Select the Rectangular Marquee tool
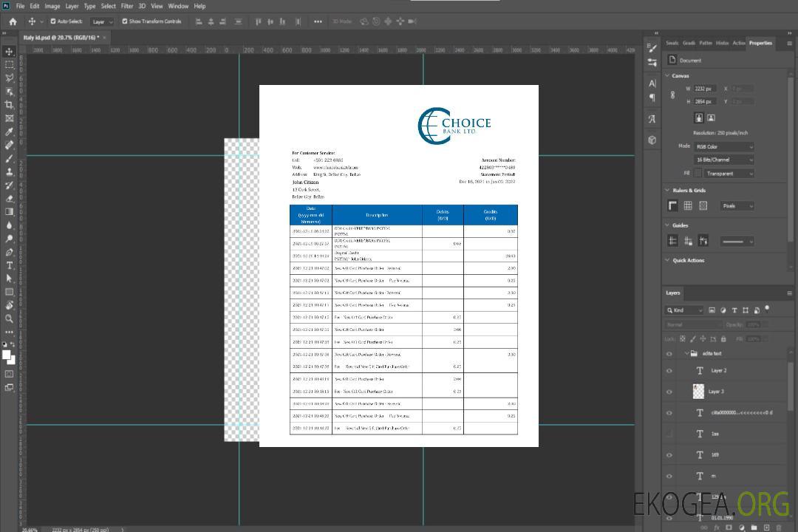Viewport: 798px width, 532px height. (9, 65)
